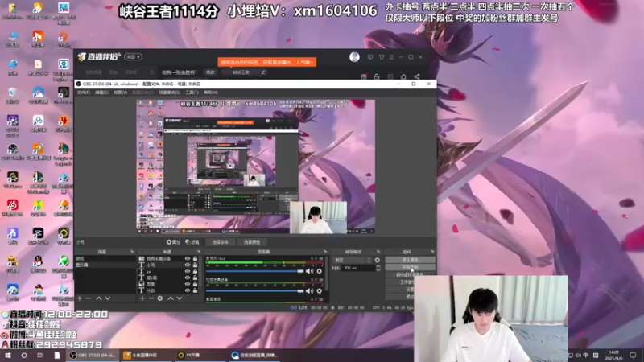Open audio settings gear for 视频采集设备 channel
The height and width of the screenshot is (362, 644).
point(319,291)
